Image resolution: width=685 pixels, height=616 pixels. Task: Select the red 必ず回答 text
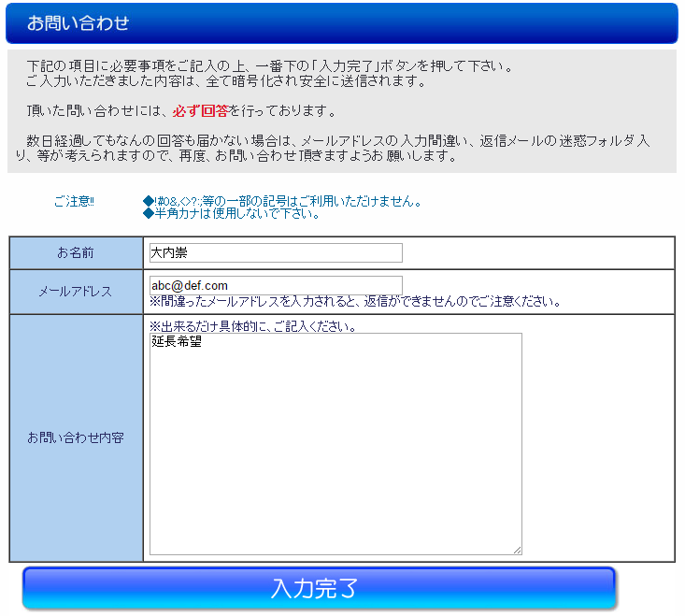pos(201,111)
